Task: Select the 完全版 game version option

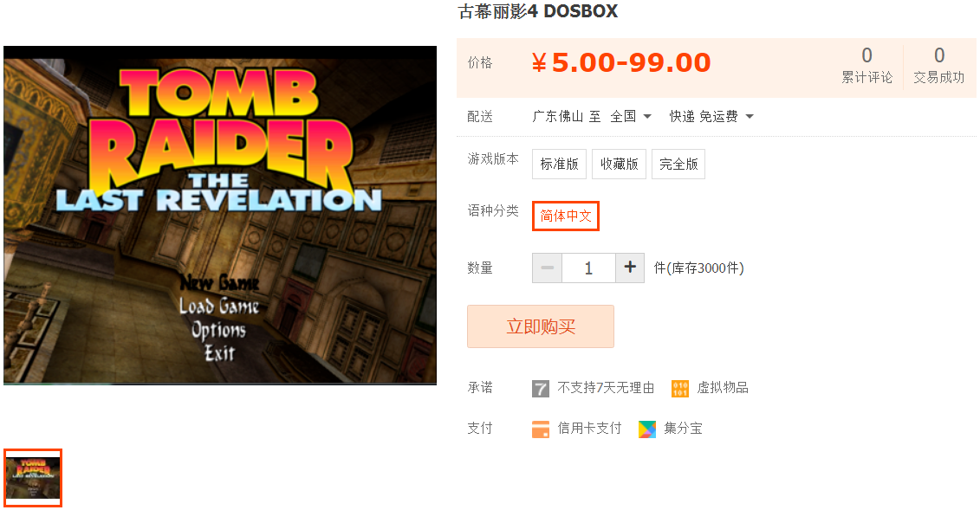Action: (678, 165)
